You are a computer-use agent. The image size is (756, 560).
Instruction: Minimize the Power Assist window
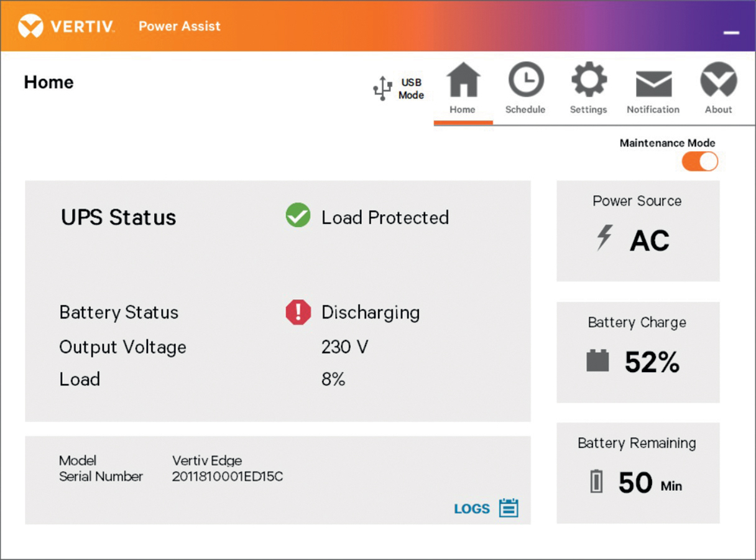[x=731, y=32]
